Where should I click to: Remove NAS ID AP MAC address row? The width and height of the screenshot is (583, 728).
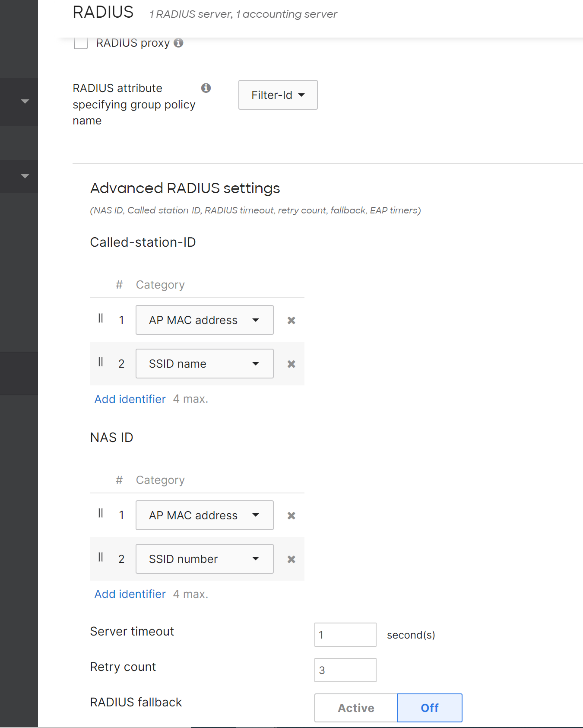[x=291, y=515]
